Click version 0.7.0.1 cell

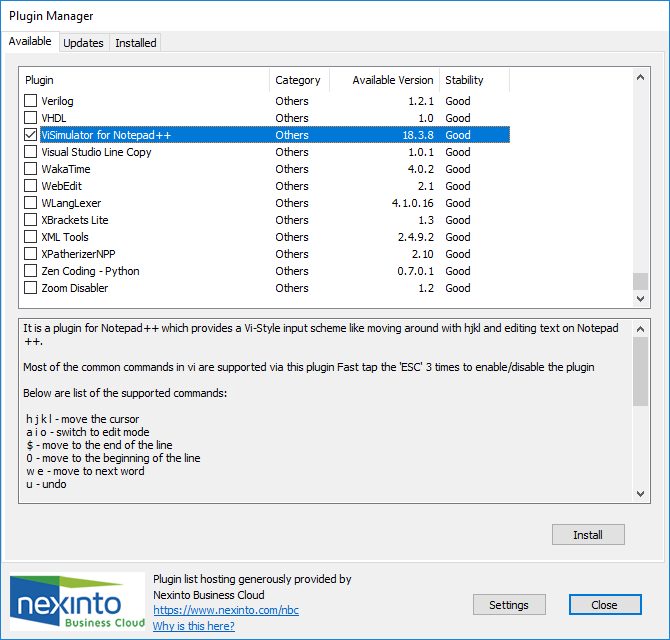(x=415, y=271)
